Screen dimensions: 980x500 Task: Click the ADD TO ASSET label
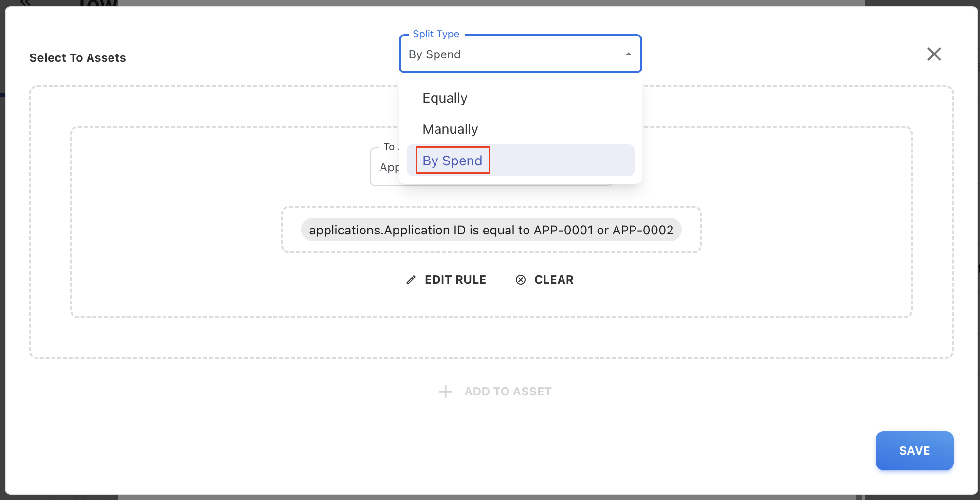(508, 392)
